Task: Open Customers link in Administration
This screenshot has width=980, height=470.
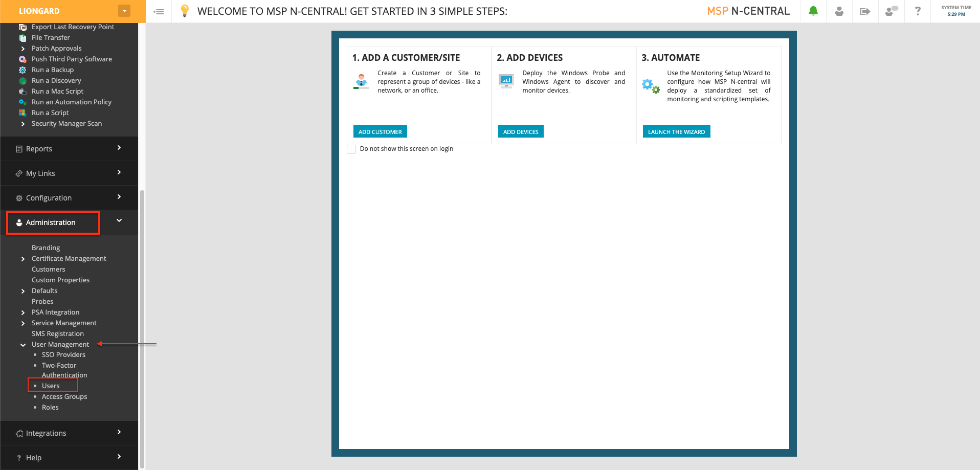Action: (x=49, y=269)
